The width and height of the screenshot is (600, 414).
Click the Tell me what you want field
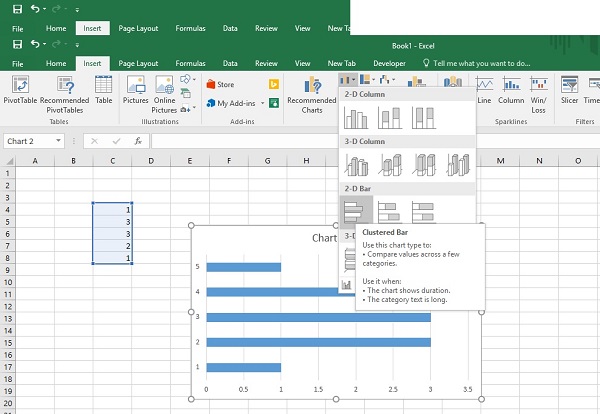[476, 64]
